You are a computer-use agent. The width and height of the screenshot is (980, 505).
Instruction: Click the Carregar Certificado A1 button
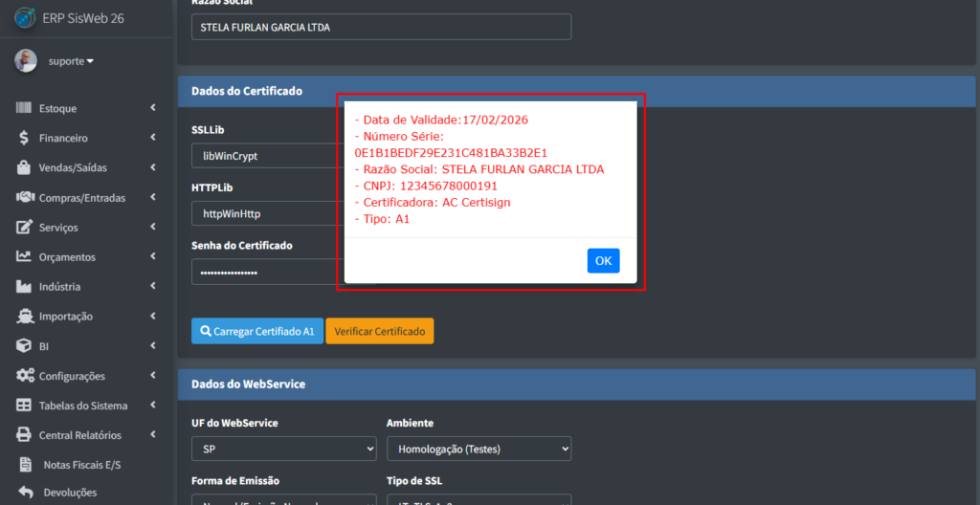pos(256,331)
